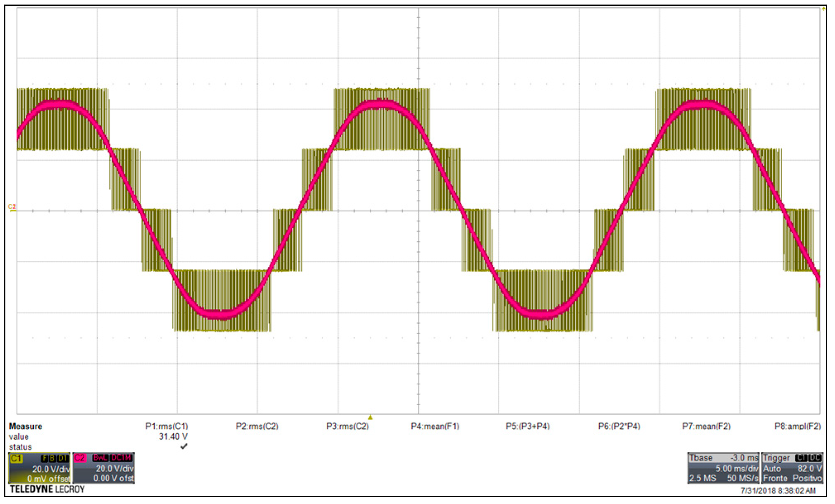
Task: Click the DC1M coupling badge on C2
Action: 121,457
